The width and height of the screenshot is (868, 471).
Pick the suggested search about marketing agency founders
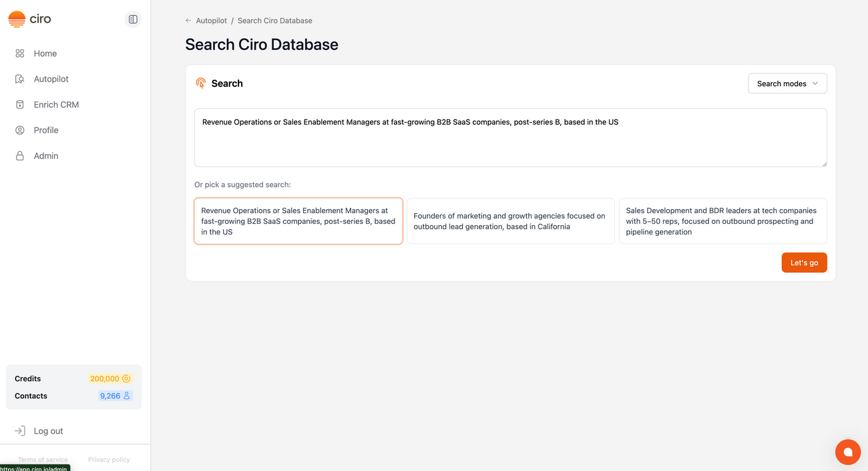[510, 221]
